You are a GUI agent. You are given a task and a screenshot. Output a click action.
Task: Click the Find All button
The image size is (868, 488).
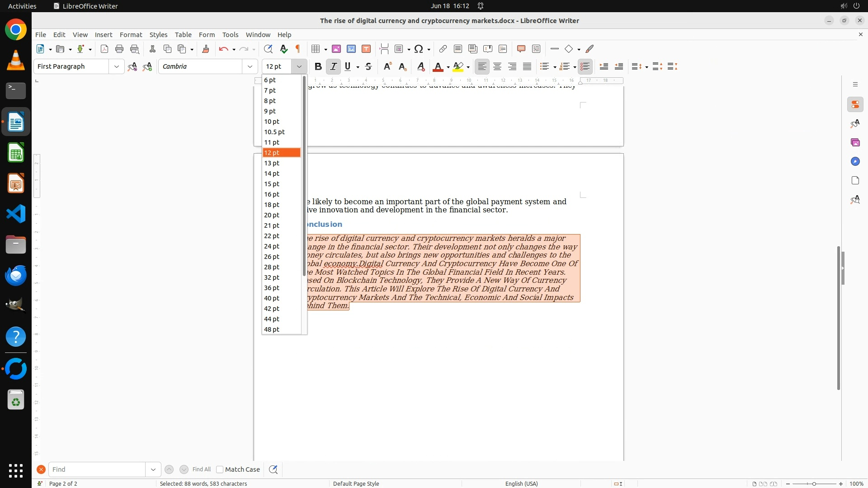pyautogui.click(x=201, y=469)
